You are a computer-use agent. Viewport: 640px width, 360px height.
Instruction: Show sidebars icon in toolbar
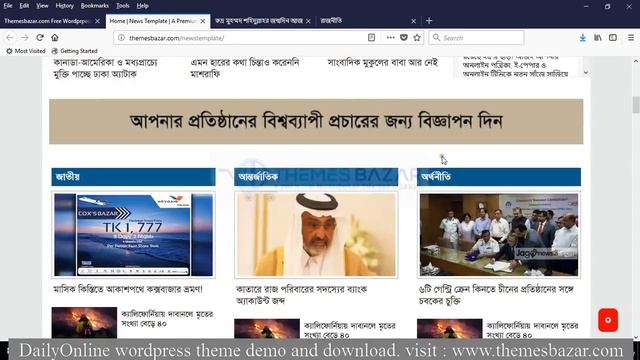613,38
